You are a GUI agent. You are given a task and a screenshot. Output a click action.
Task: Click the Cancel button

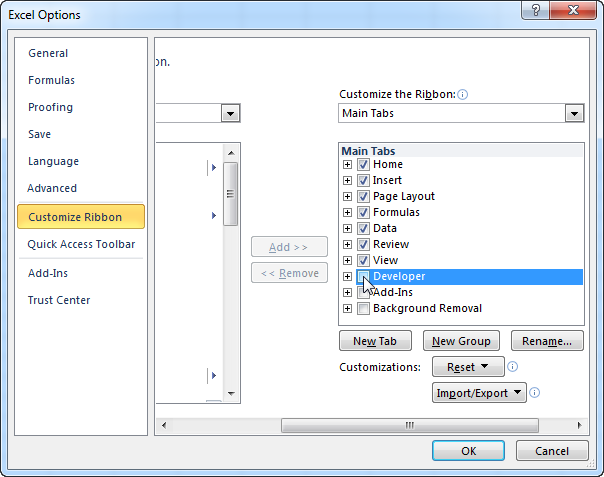[552, 451]
